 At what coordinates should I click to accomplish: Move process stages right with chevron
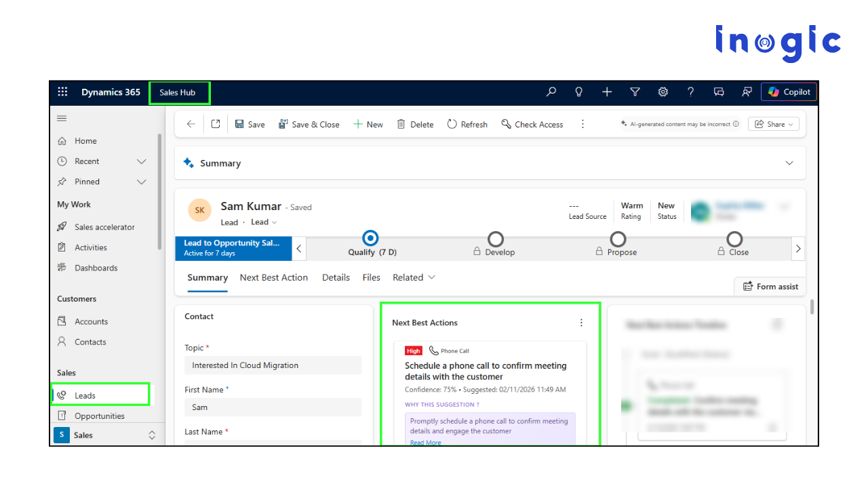[798, 249]
